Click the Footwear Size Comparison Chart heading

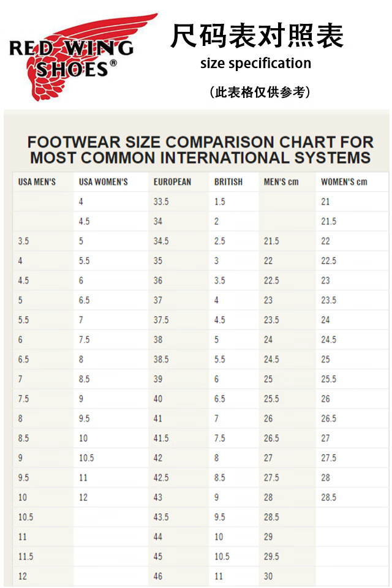pos(200,150)
